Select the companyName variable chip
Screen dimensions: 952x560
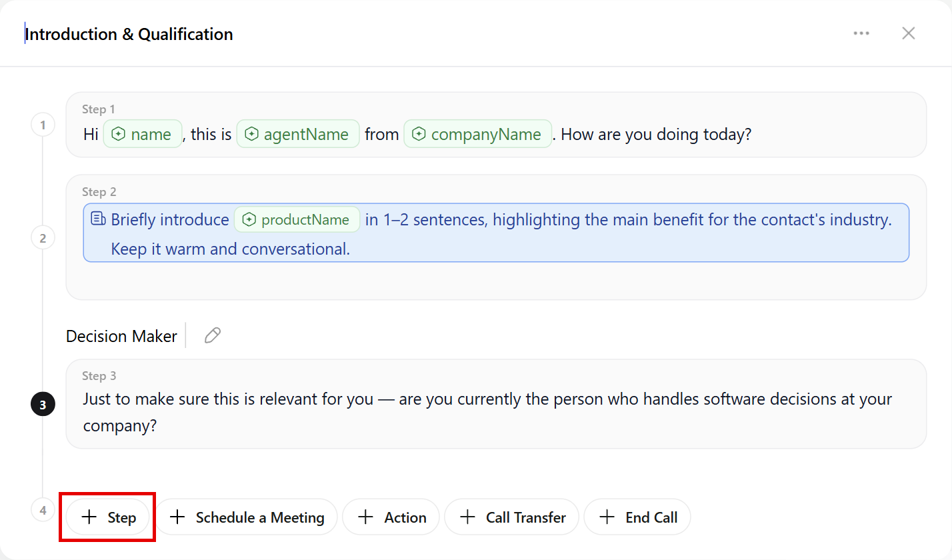click(x=478, y=134)
